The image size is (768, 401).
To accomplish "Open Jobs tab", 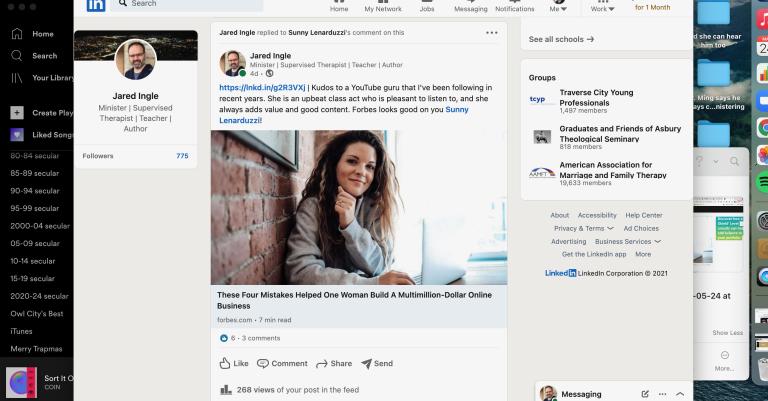I will point(427,6).
